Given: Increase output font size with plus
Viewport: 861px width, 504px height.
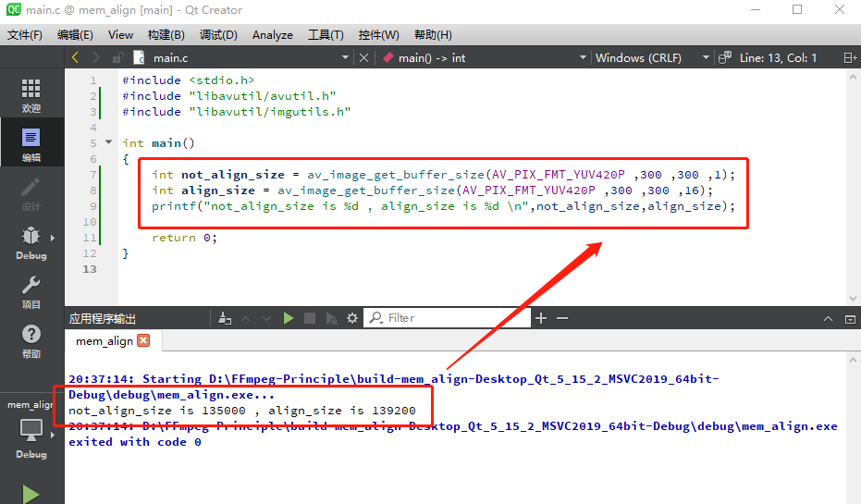Looking at the screenshot, I should (x=541, y=318).
